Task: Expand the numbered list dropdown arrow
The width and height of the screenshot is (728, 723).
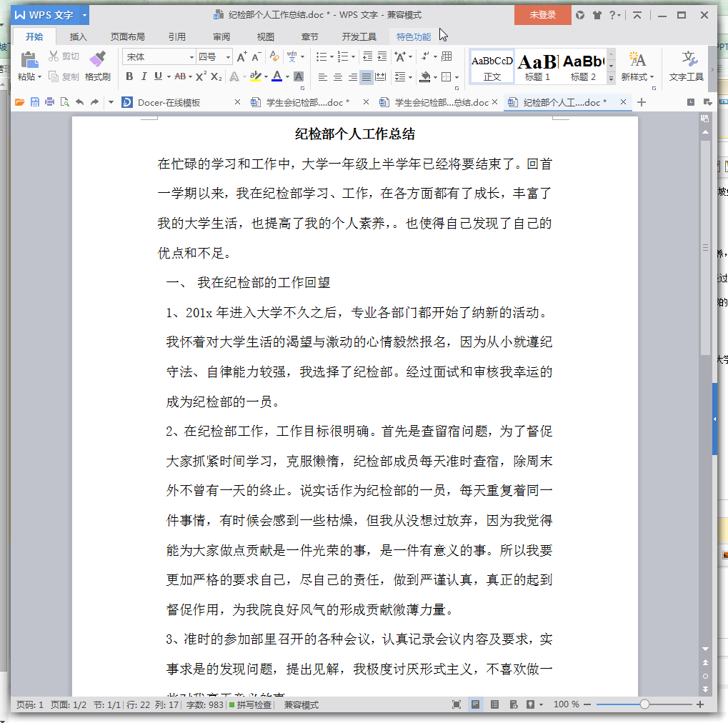Action: click(x=354, y=56)
